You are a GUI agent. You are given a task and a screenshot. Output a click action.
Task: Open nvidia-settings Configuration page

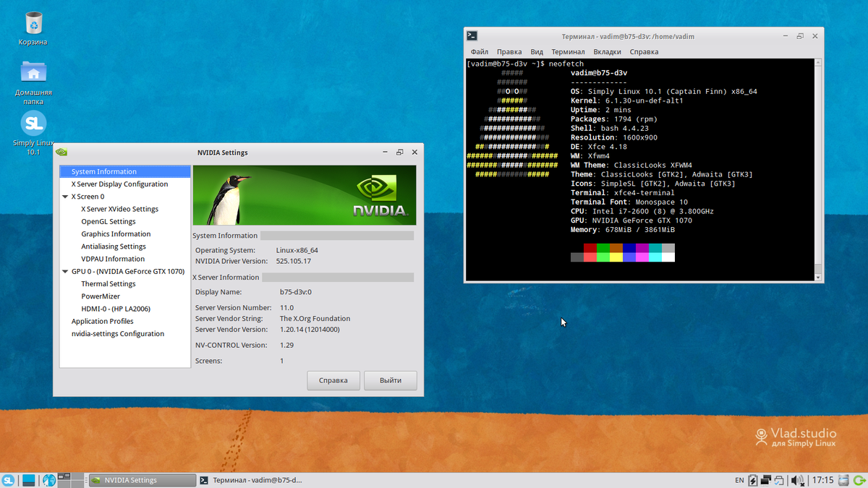(118, 334)
